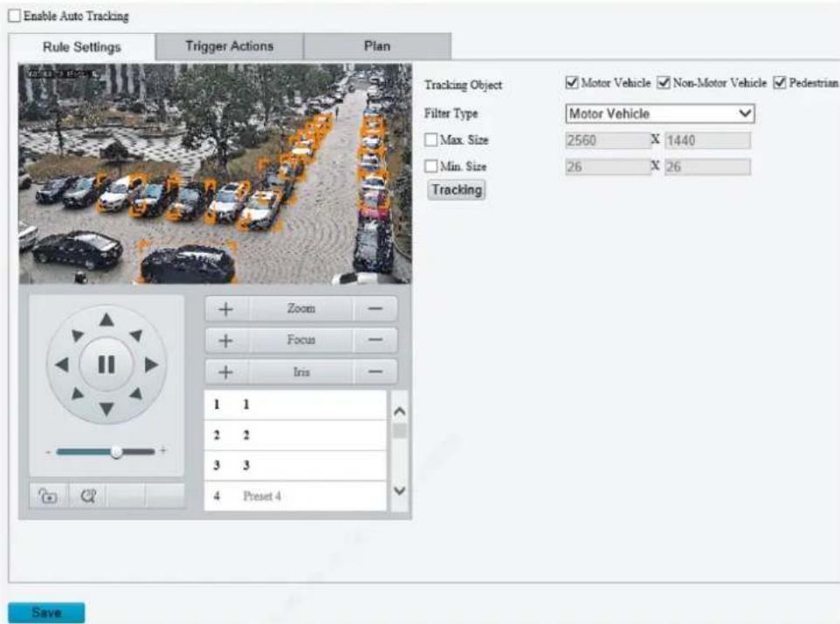840x624 pixels.
Task: Click the live camera preview image
Action: tap(216, 174)
